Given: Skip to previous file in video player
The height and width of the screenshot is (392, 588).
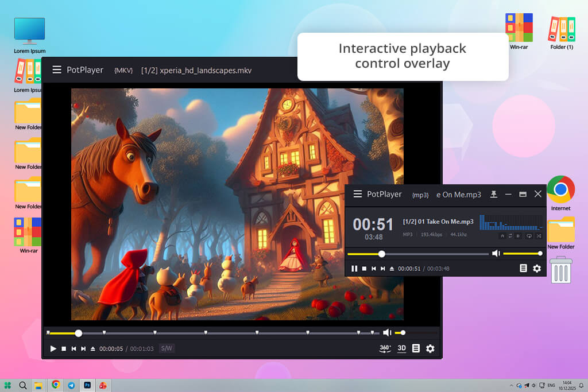Looking at the screenshot, I should coord(74,348).
